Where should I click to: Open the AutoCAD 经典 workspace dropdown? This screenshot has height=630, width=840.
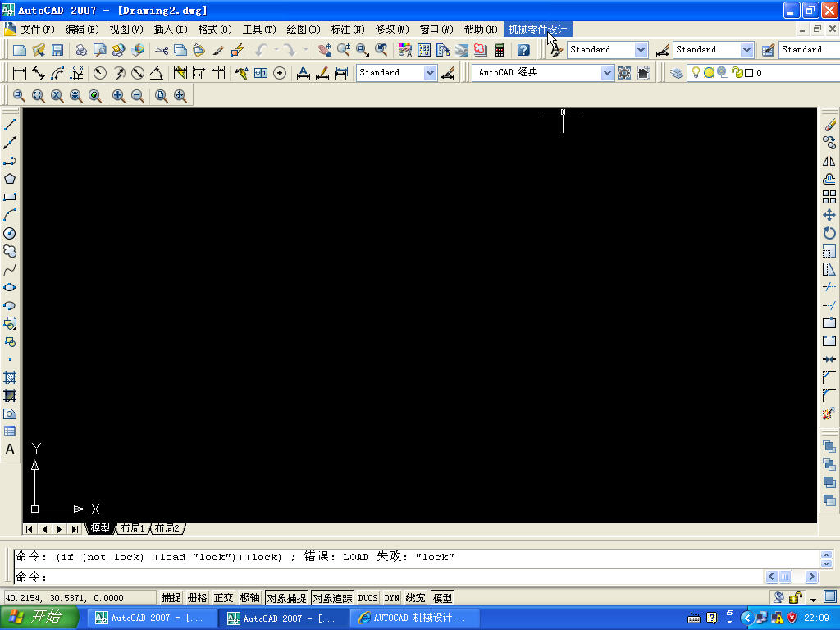click(606, 73)
